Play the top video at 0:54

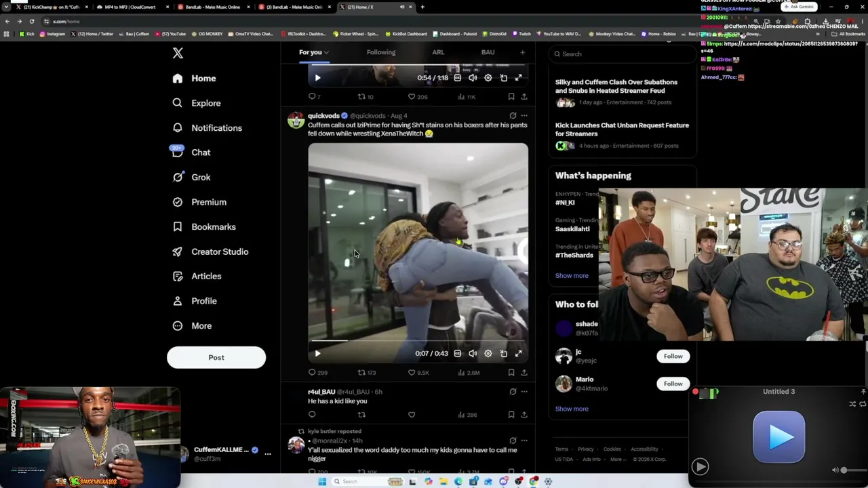click(x=317, y=78)
